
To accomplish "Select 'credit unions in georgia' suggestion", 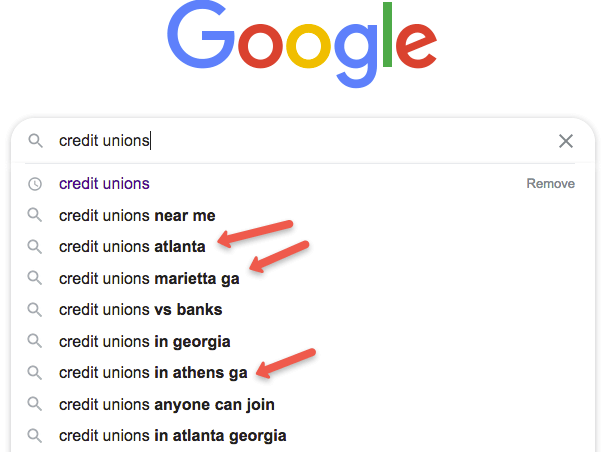I will click(144, 342).
